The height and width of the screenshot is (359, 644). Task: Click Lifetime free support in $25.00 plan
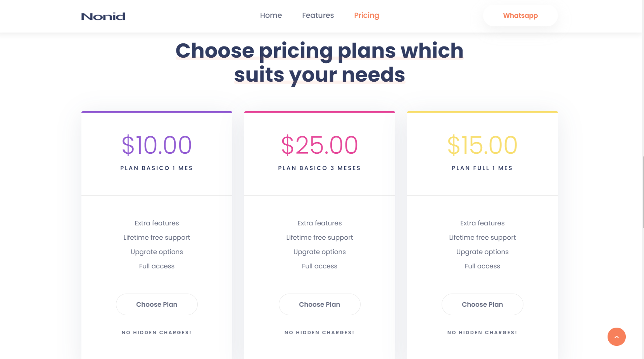point(319,237)
